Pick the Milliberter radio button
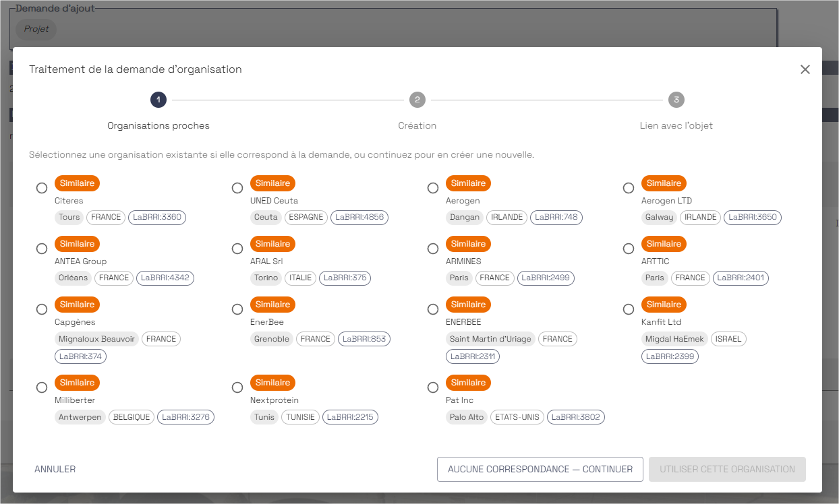 coord(42,387)
